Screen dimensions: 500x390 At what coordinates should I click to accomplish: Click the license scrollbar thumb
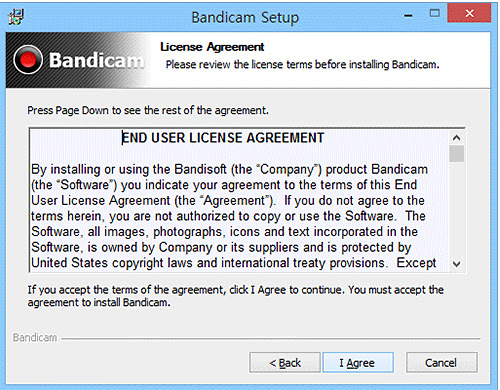coord(456,153)
